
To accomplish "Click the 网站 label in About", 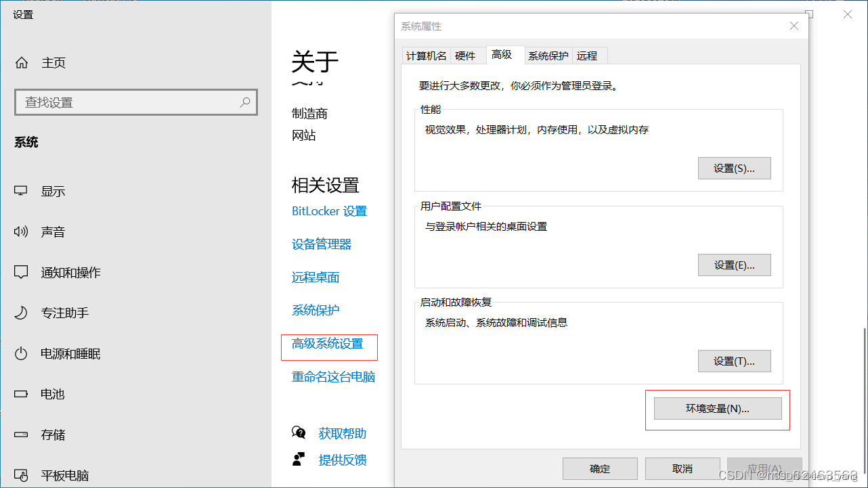I will (x=304, y=135).
